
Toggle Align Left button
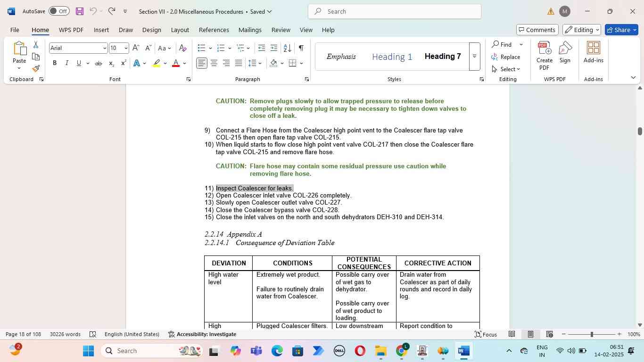[202, 63]
